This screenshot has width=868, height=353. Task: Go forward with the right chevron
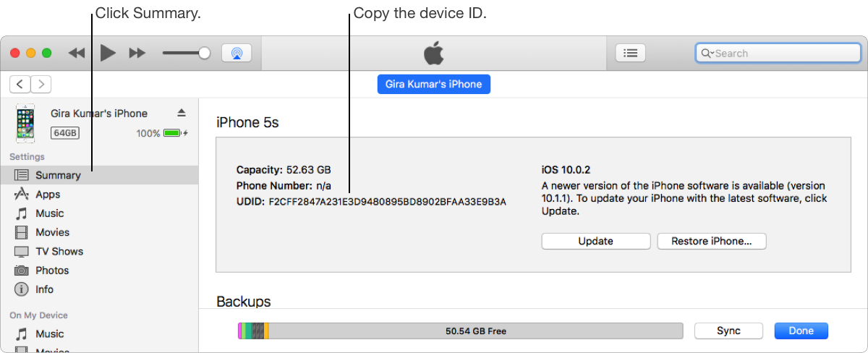click(41, 84)
